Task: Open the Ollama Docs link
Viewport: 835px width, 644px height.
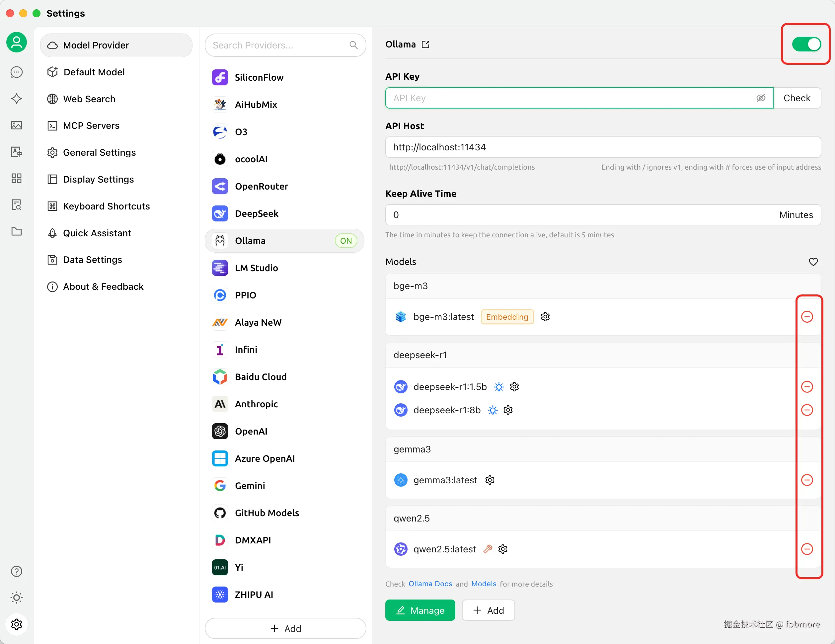Action: (430, 584)
